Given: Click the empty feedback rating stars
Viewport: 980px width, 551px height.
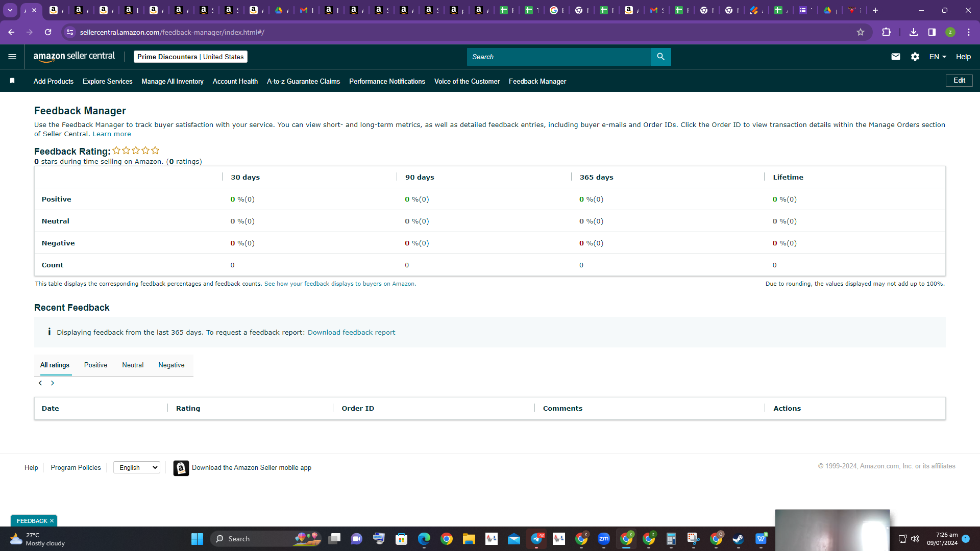Looking at the screenshot, I should click(136, 151).
